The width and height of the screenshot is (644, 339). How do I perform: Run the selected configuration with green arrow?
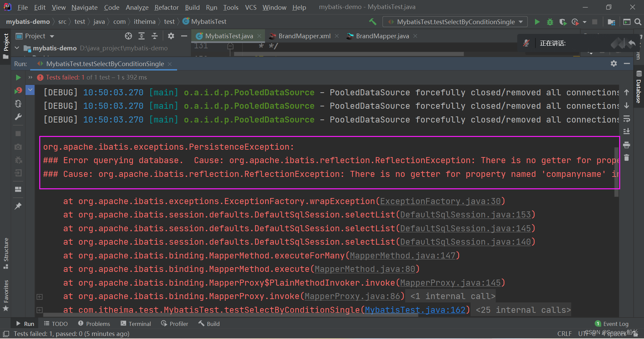[x=537, y=22]
